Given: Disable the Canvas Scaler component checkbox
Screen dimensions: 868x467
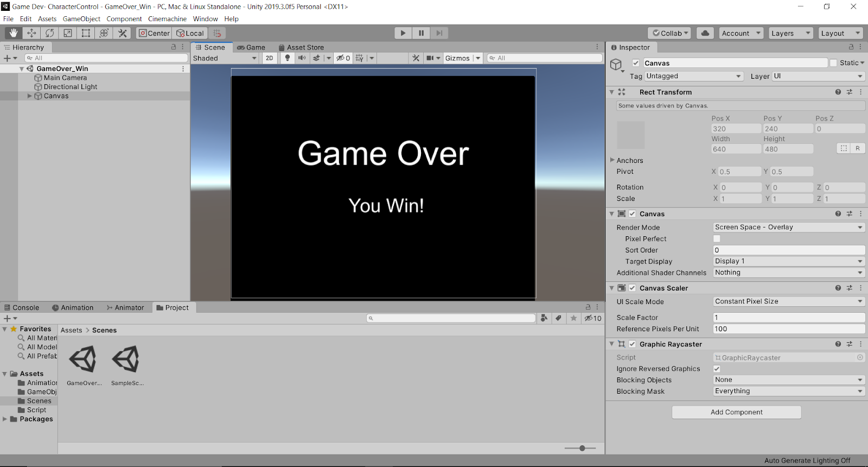Looking at the screenshot, I should pyautogui.click(x=633, y=288).
